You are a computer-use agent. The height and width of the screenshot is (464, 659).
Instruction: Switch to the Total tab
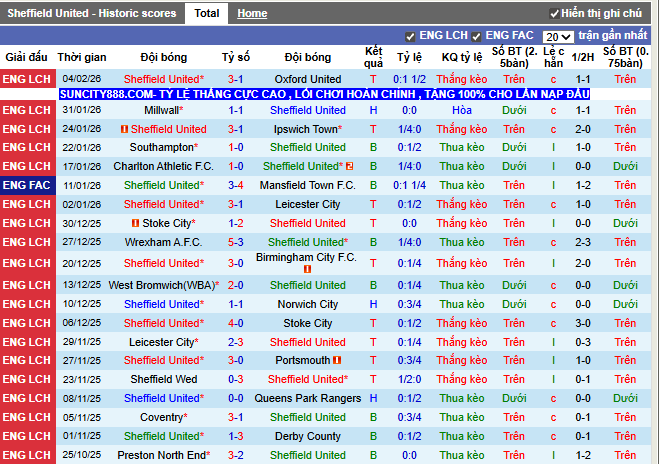coord(206,13)
